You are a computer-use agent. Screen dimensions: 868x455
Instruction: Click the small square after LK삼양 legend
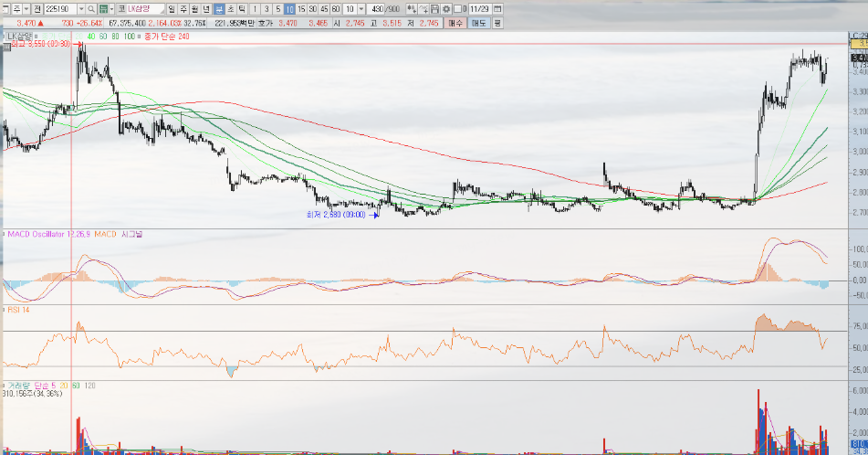click(36, 36)
